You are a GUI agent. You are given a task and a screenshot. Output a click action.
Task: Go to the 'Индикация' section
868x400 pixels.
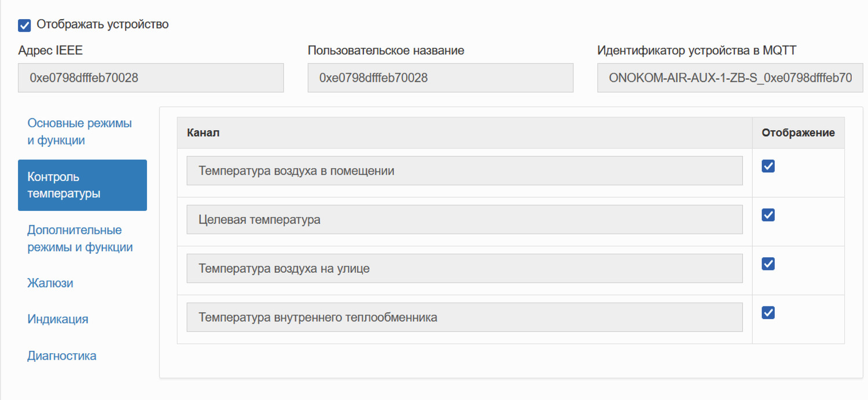57,318
